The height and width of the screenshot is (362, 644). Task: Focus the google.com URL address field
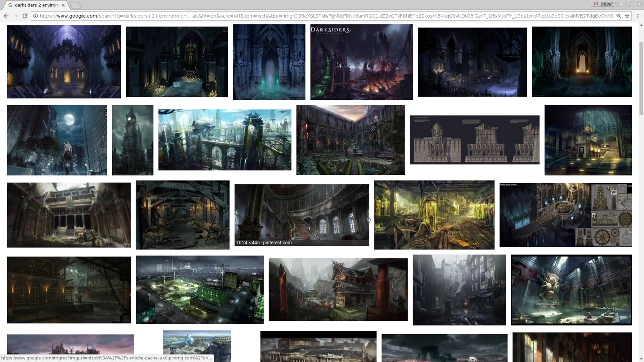point(326,16)
